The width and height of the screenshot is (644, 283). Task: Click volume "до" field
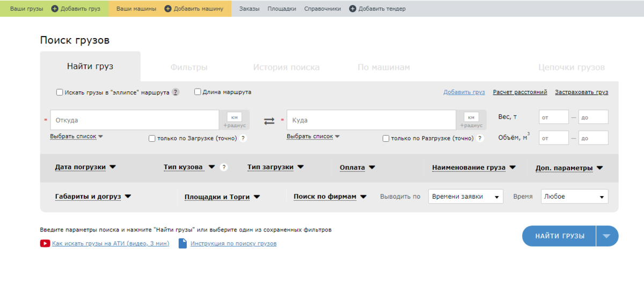pyautogui.click(x=594, y=138)
